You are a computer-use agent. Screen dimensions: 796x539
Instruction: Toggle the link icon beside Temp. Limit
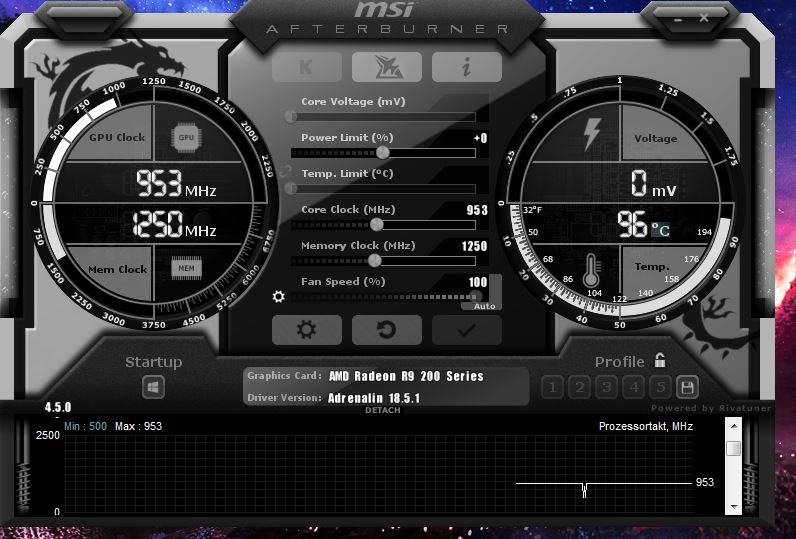[286, 171]
